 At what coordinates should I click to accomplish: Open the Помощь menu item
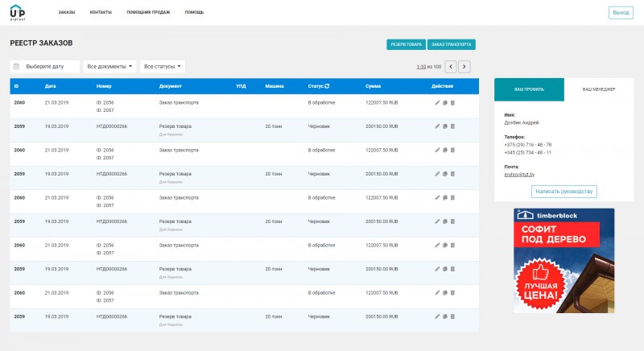pos(194,12)
